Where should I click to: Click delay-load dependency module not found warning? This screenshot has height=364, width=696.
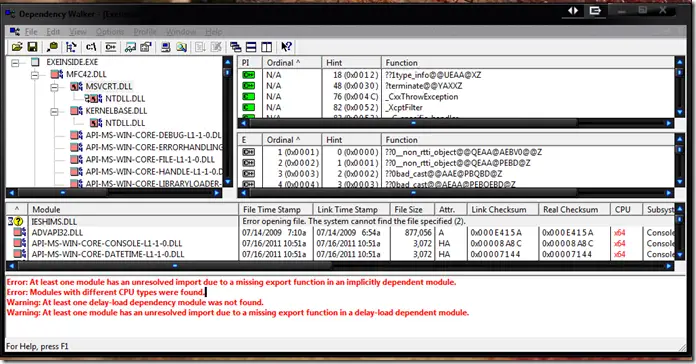[x=135, y=302]
